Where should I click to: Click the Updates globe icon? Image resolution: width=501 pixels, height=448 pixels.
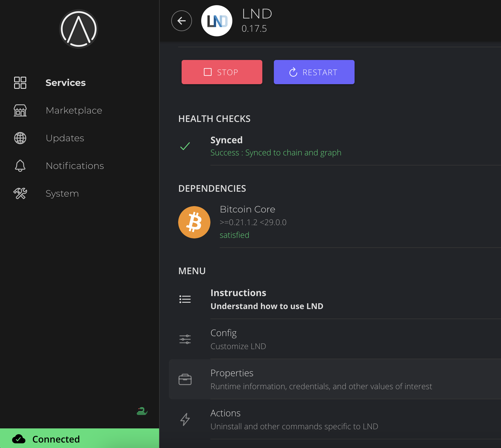coord(20,138)
